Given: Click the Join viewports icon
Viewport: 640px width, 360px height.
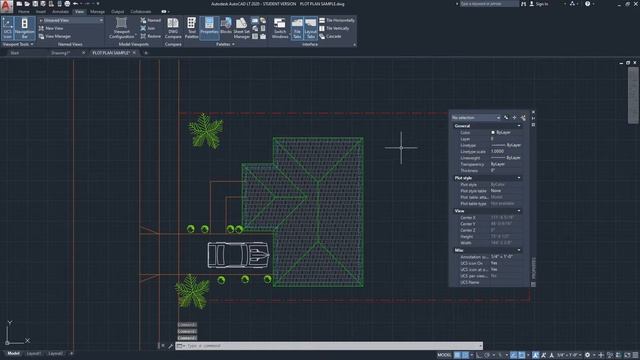Looking at the screenshot, I should 148,28.
